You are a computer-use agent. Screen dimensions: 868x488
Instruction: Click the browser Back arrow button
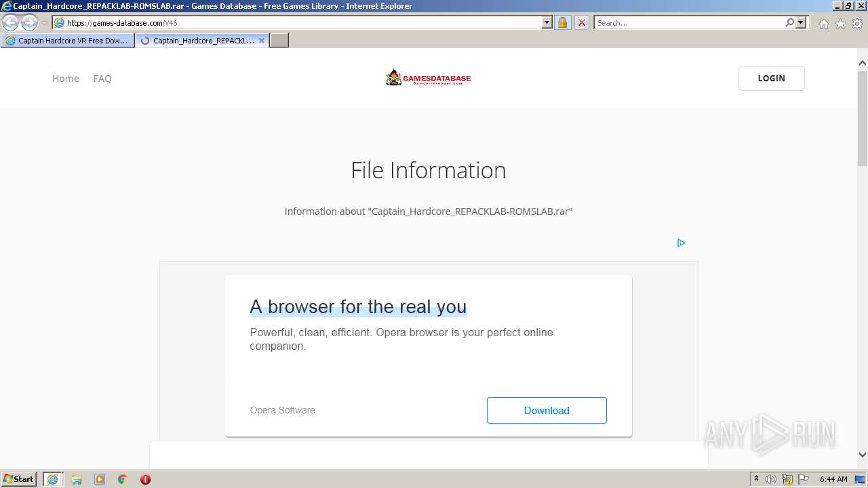coord(11,23)
